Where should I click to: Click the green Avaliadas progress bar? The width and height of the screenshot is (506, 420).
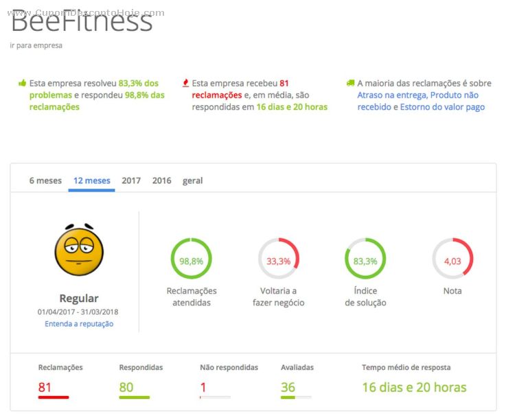click(x=296, y=397)
